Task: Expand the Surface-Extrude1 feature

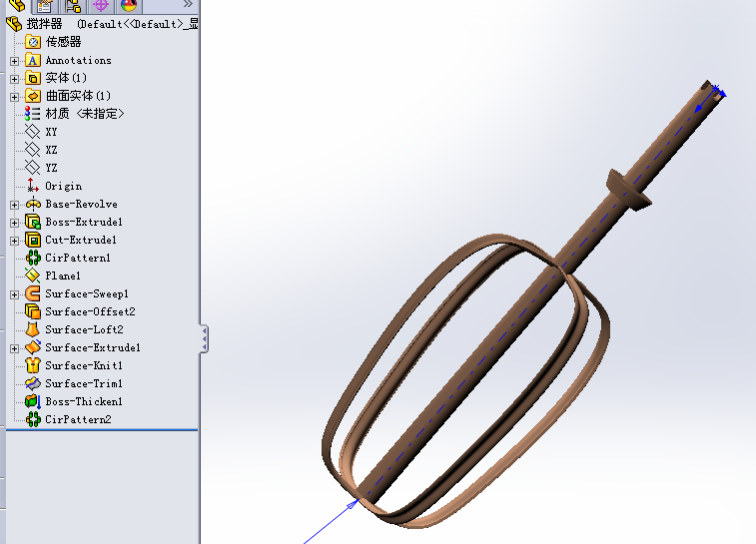Action: point(14,348)
